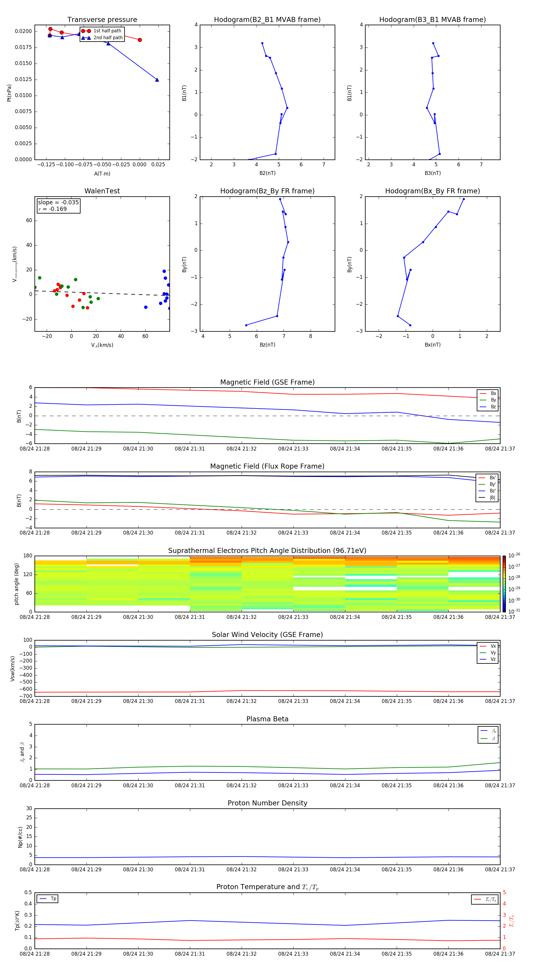Click the Hodogram(Bx_By FR frame) title
Image resolution: width=535 pixels, height=980 pixels.
(432, 191)
